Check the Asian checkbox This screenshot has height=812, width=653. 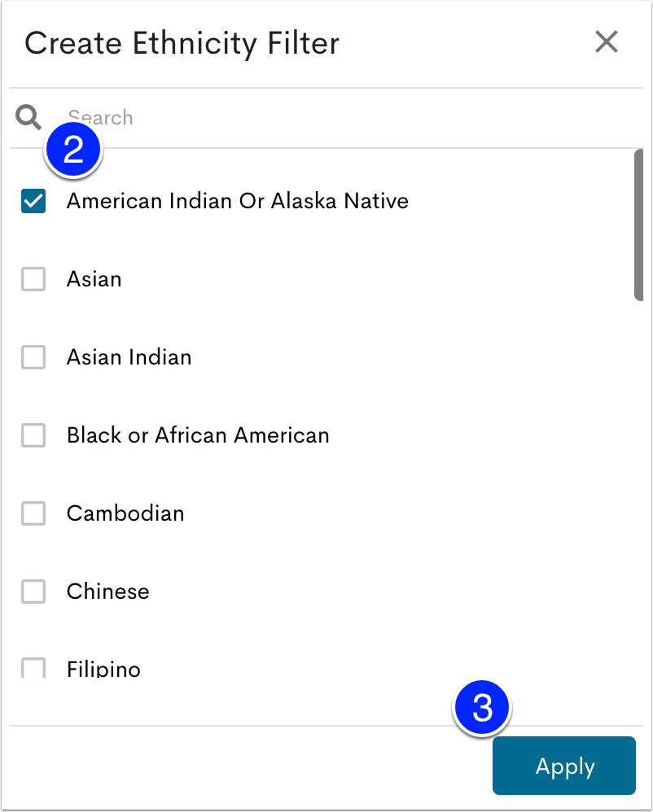pos(33,279)
